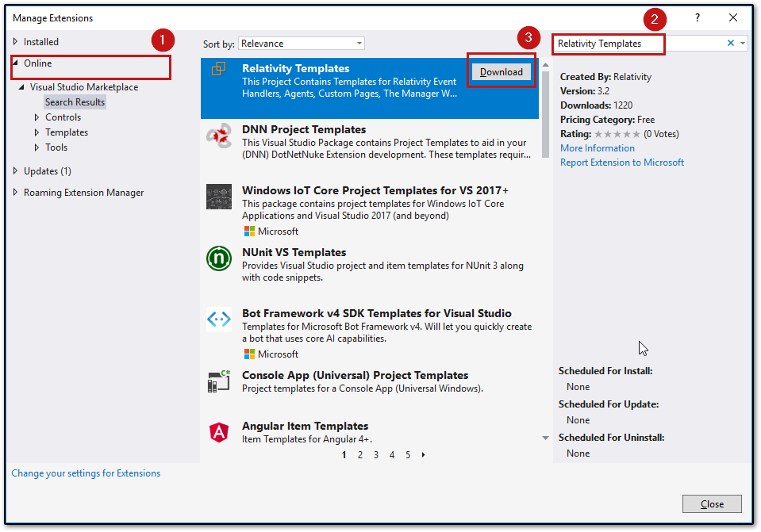Image resolution: width=761 pixels, height=532 pixels.
Task: Expand the Templates node
Action: [x=37, y=132]
